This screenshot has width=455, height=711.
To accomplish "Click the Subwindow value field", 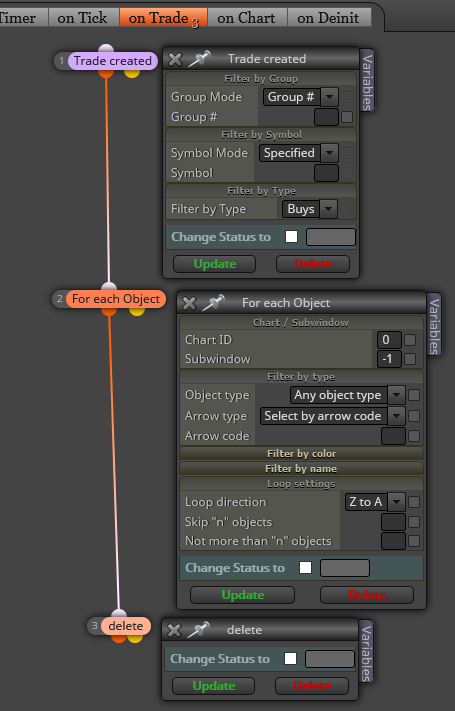I will pos(389,359).
